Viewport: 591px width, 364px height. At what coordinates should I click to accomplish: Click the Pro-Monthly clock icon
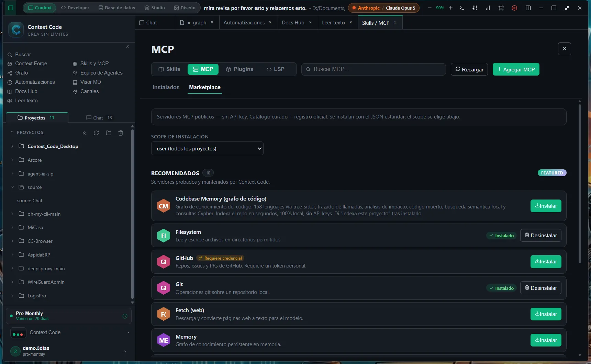[125, 316]
